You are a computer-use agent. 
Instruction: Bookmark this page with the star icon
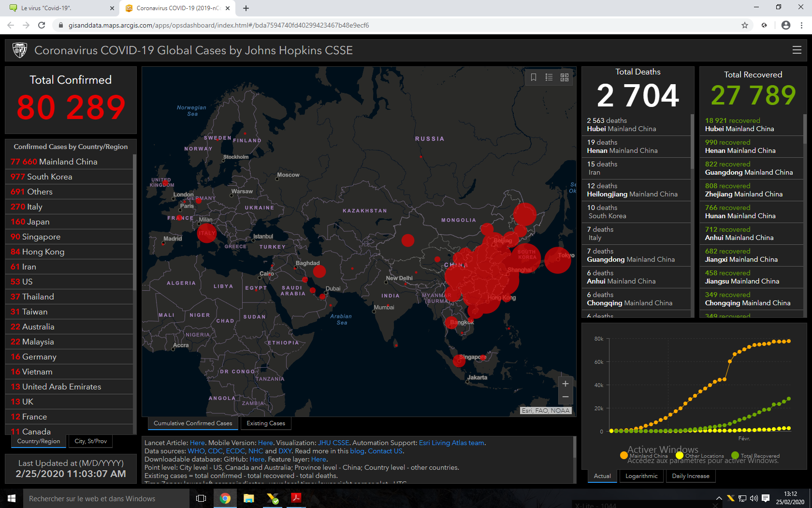(x=745, y=25)
